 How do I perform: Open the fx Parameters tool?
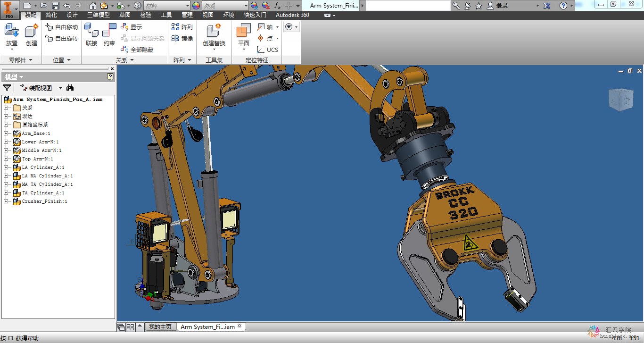click(277, 6)
